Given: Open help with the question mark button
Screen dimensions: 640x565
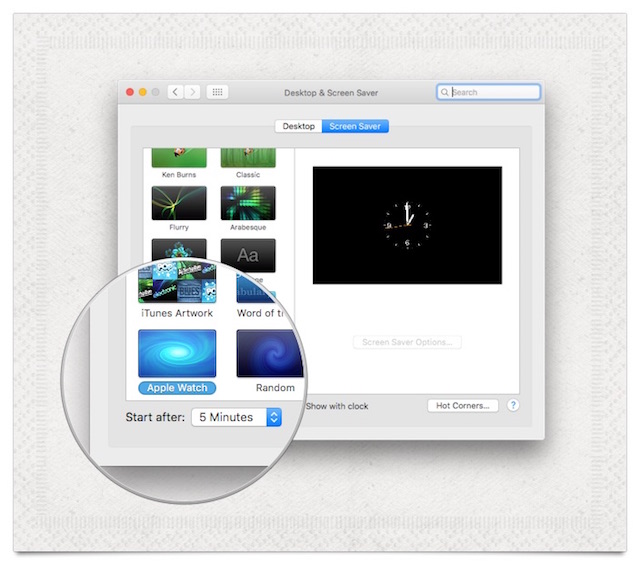Looking at the screenshot, I should coord(513,405).
